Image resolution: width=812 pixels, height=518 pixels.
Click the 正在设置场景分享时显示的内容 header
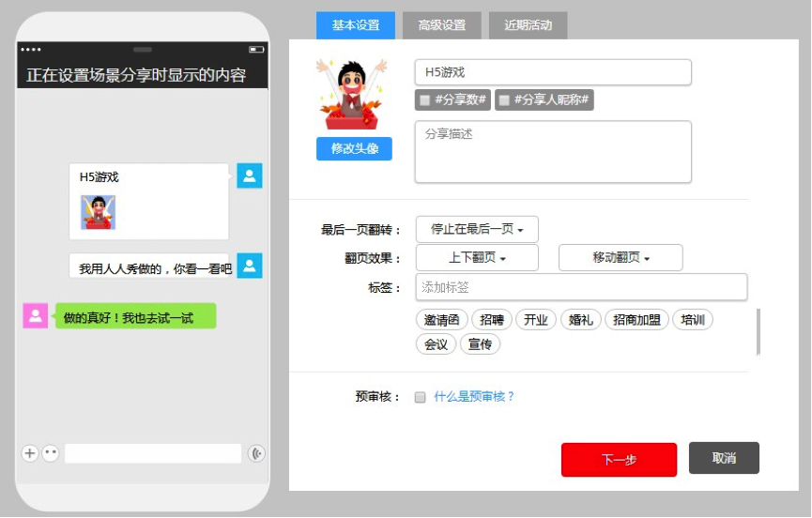pos(136,75)
